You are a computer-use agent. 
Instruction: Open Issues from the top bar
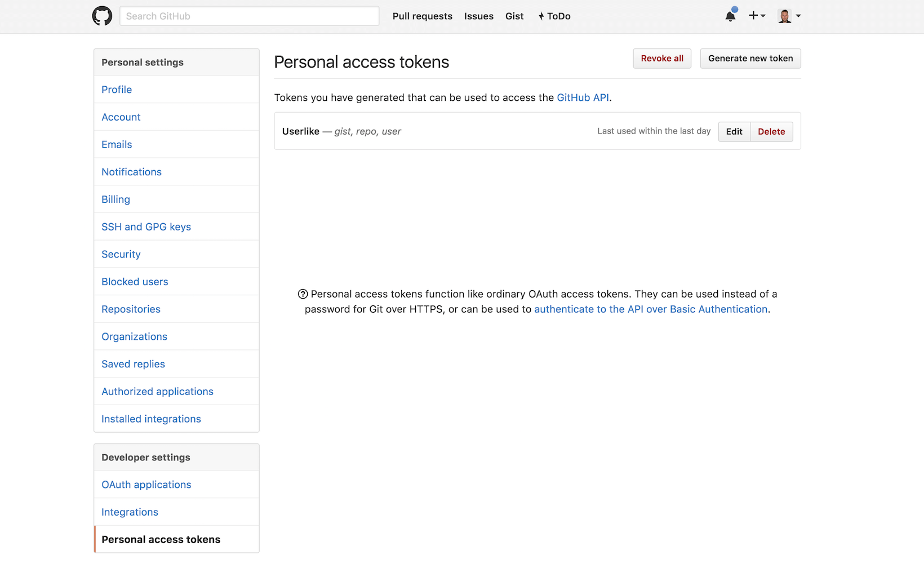[x=478, y=16]
